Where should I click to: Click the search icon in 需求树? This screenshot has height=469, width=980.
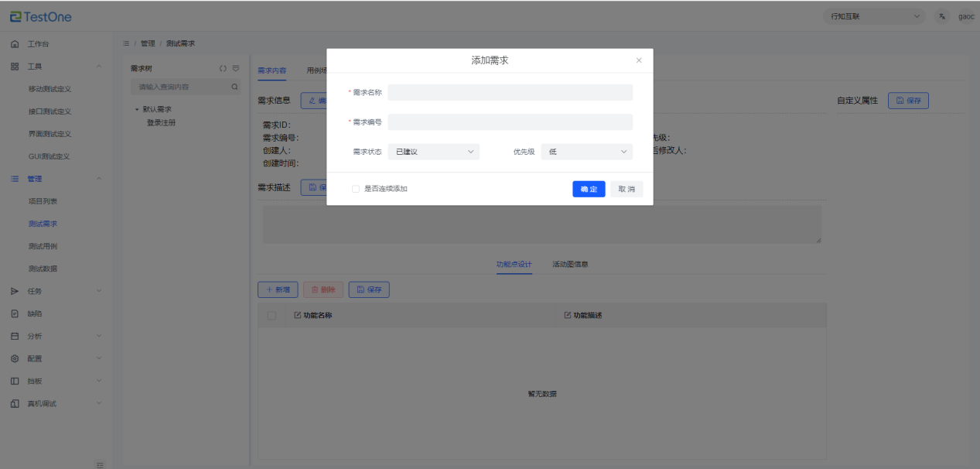[235, 87]
